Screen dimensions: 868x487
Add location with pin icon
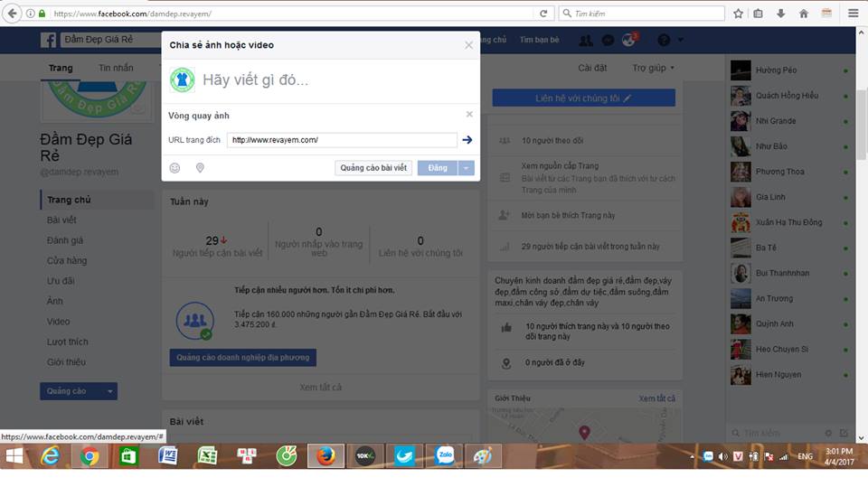(x=200, y=168)
